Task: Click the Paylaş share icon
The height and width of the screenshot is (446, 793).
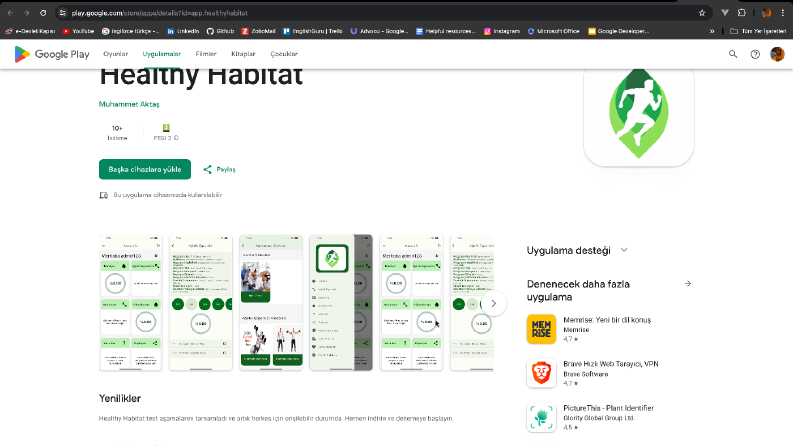Action: [x=207, y=169]
